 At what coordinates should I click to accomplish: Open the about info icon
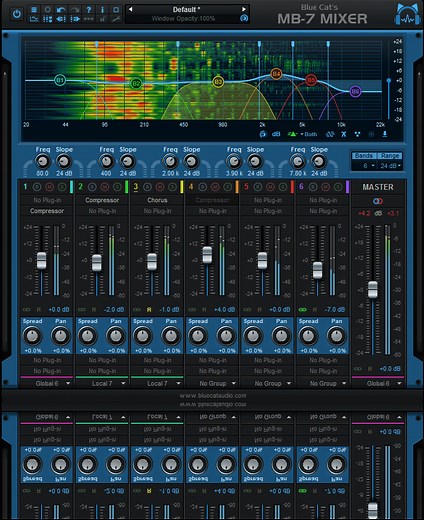coord(102,9)
